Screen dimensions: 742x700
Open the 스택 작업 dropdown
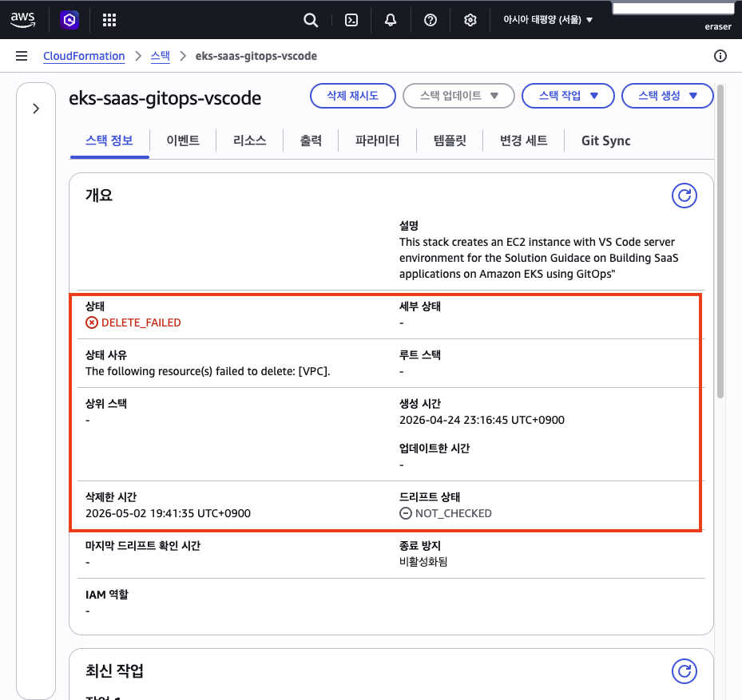pos(568,96)
